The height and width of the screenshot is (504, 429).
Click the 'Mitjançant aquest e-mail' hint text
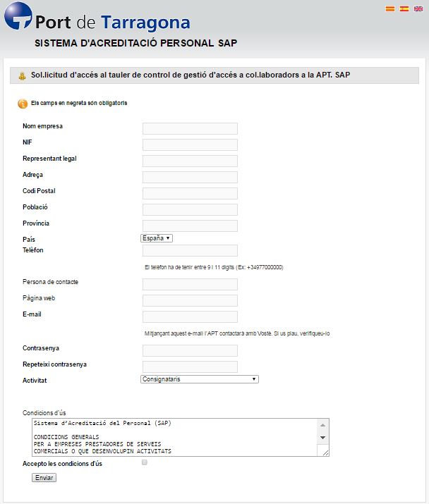click(x=237, y=333)
